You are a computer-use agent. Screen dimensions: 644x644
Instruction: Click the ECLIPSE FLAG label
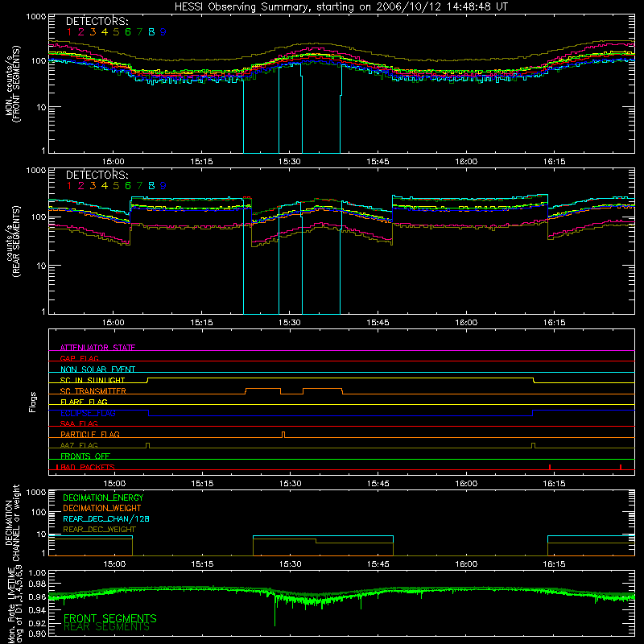[88, 413]
